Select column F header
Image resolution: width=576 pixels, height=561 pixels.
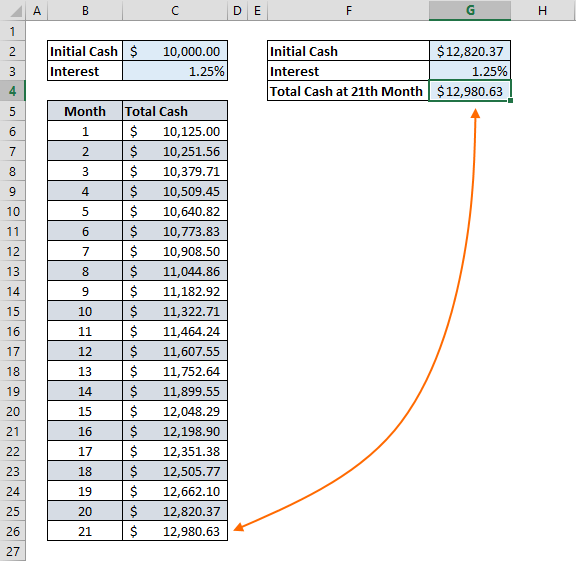348,11
